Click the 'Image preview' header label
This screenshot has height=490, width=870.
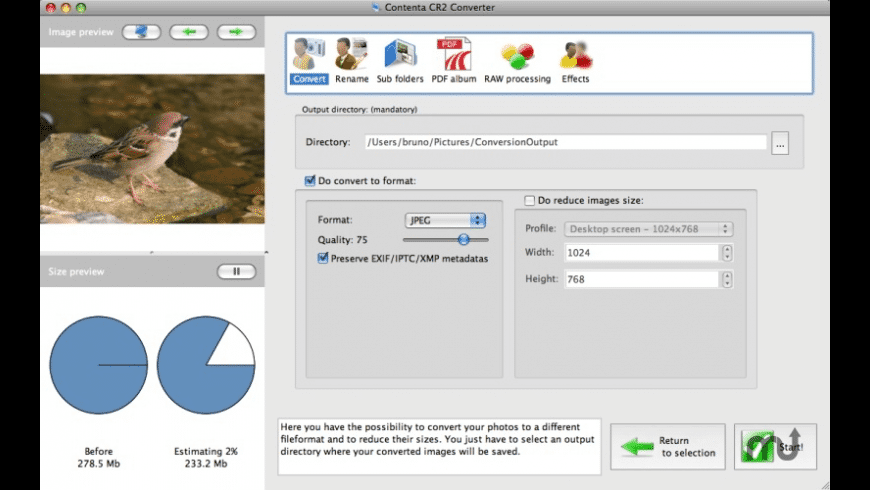pos(81,32)
